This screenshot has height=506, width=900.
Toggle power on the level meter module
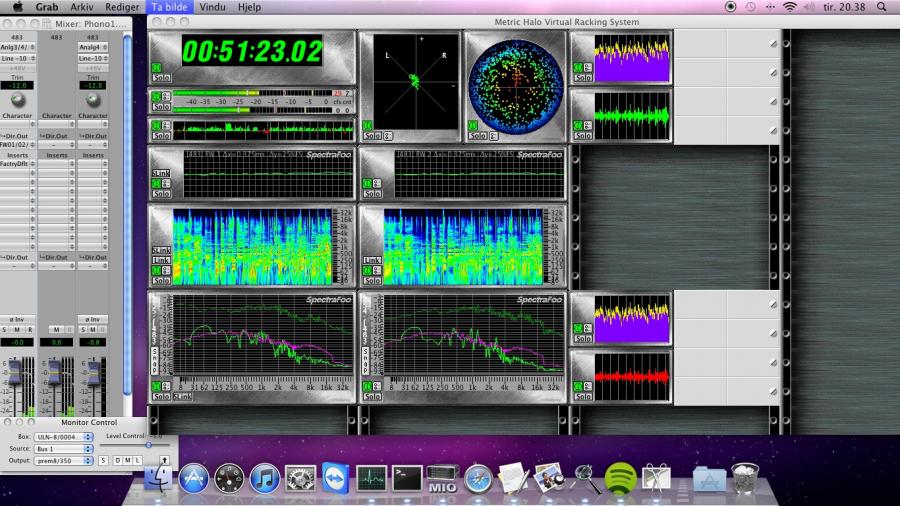coord(156,96)
